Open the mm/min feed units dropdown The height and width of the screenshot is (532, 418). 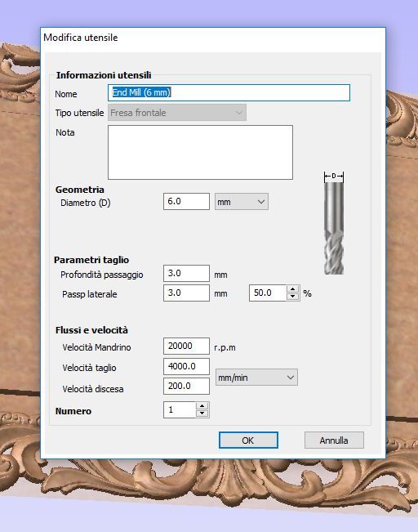(x=256, y=378)
